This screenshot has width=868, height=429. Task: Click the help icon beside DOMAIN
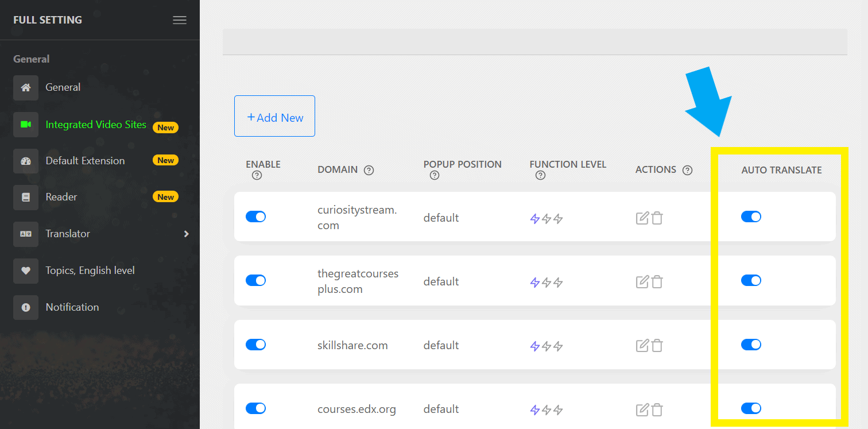click(369, 170)
